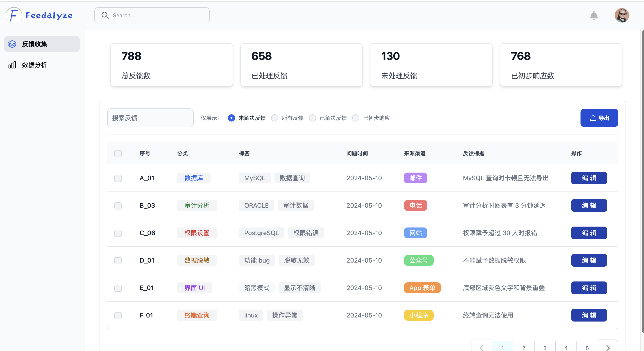This screenshot has height=351, width=644.
Task: Choose the 已初步响应 filter radio
Action: (356, 118)
